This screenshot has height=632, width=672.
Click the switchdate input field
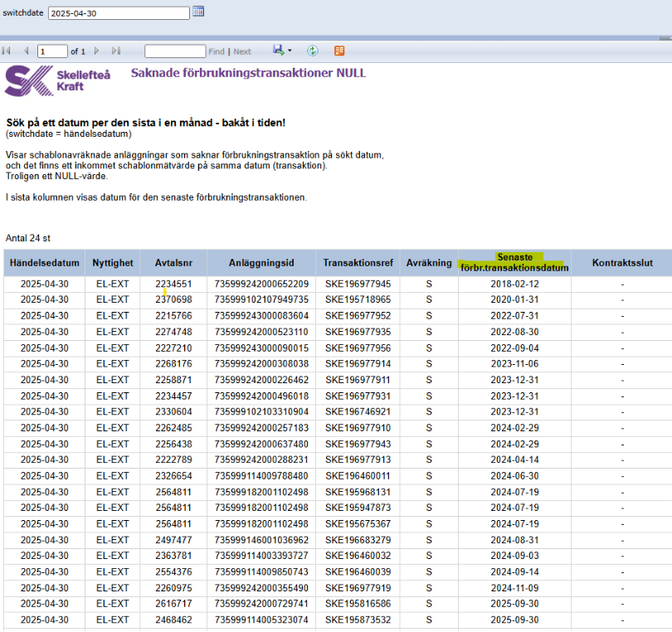tap(119, 13)
